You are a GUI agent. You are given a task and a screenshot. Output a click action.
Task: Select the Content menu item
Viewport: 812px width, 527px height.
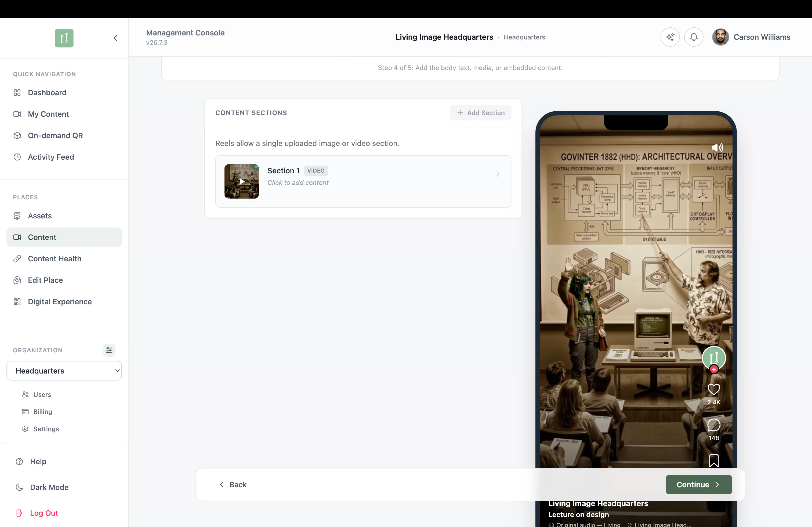[x=64, y=237]
